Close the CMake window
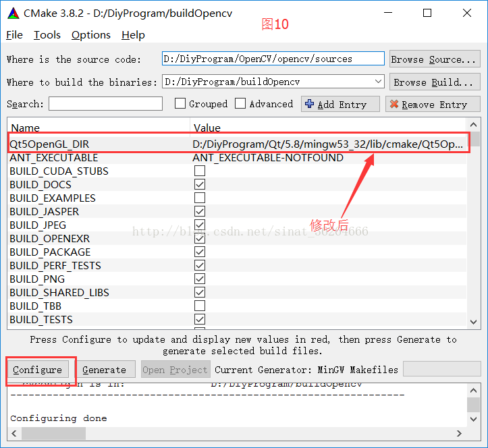The image size is (488, 448). point(467,13)
